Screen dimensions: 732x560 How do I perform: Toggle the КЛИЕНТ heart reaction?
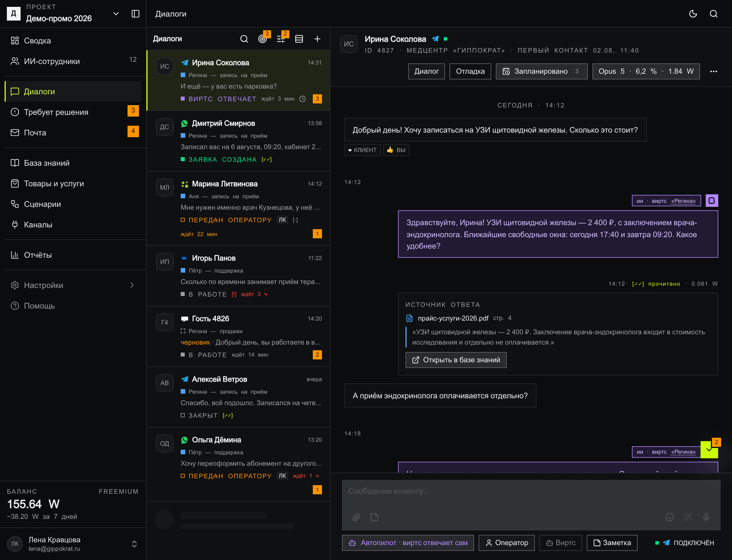[x=362, y=150]
